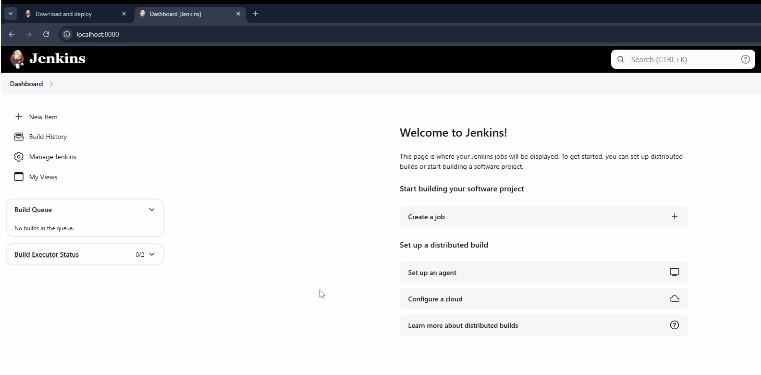761x375 pixels.
Task: Click Set up an agent
Action: click(x=544, y=273)
